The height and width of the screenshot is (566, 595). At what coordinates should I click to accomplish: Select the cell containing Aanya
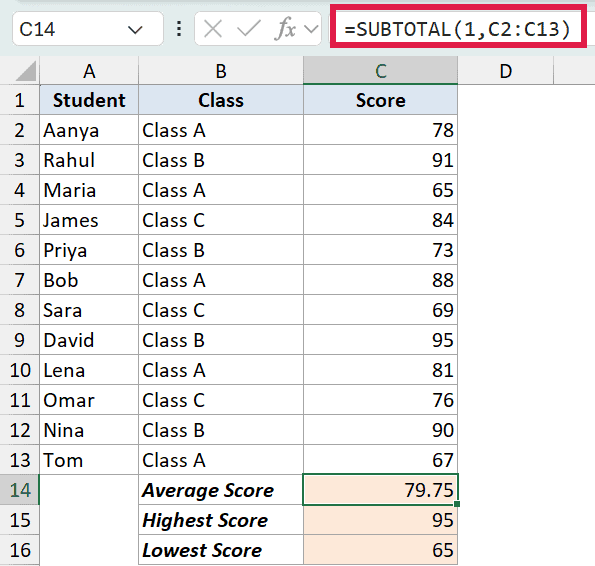(x=89, y=130)
